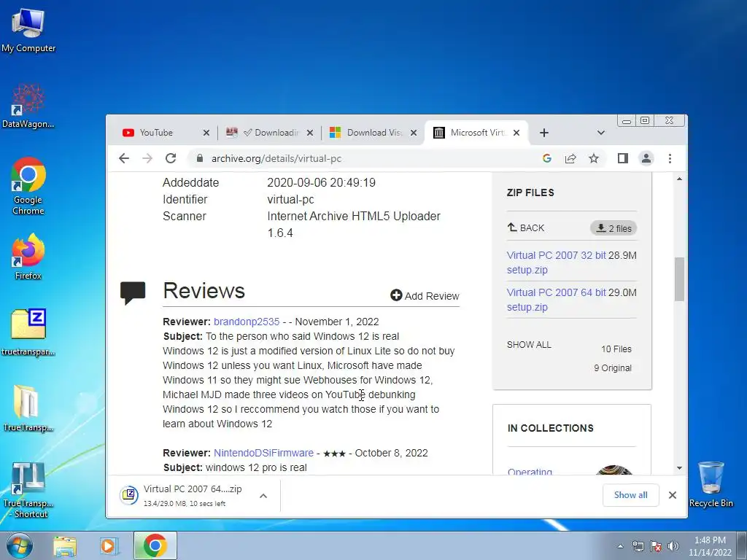
Task: Toggle Chrome side panel
Action: click(x=623, y=158)
